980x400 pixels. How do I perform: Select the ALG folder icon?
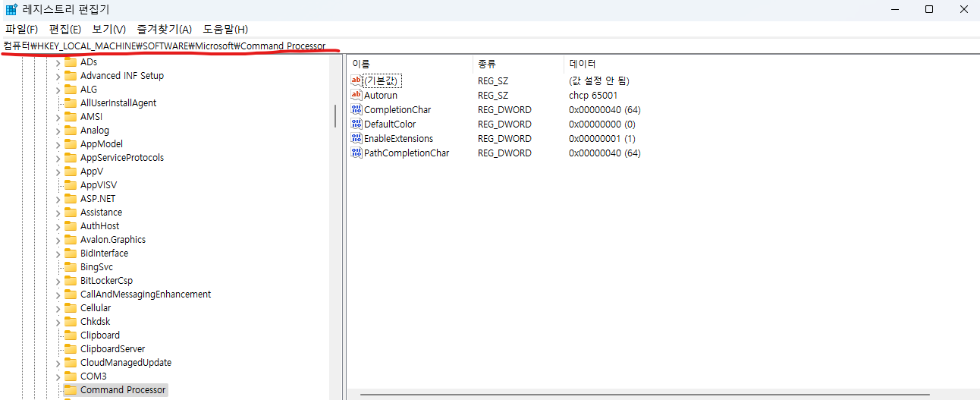pos(71,90)
